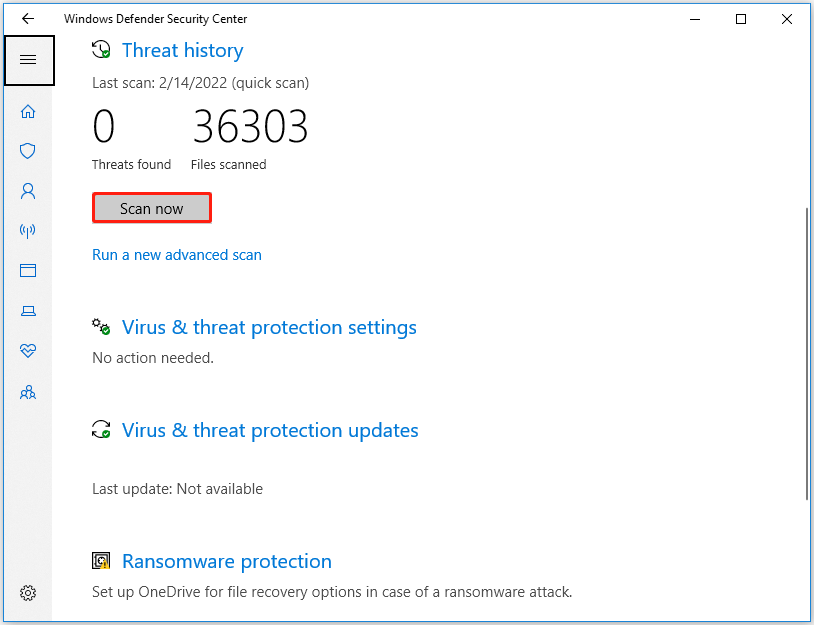Select the Virus & threat protection shield icon
Screen dimensions: 814x625
[x=27, y=151]
